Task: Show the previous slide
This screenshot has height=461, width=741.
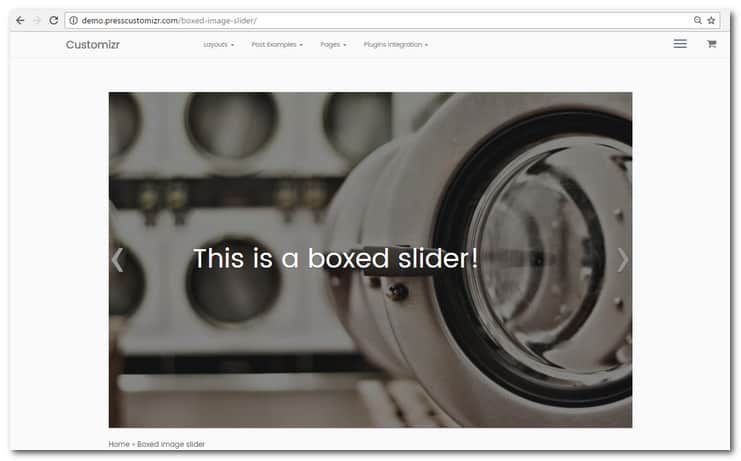Action: point(118,259)
